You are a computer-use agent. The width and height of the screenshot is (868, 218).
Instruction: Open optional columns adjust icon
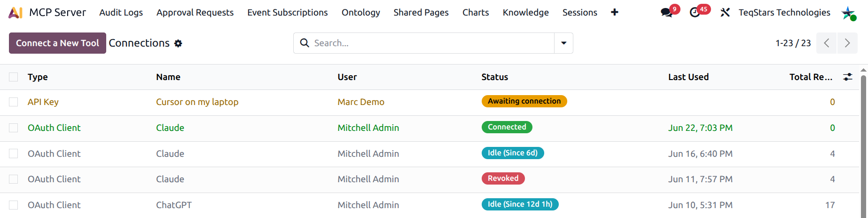click(x=848, y=77)
